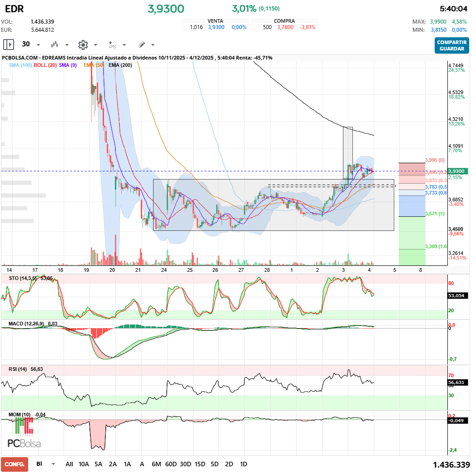Viewport: 476px width, 474px height.
Task: Toggle the SMA (100) indicator label
Action: (20, 65)
